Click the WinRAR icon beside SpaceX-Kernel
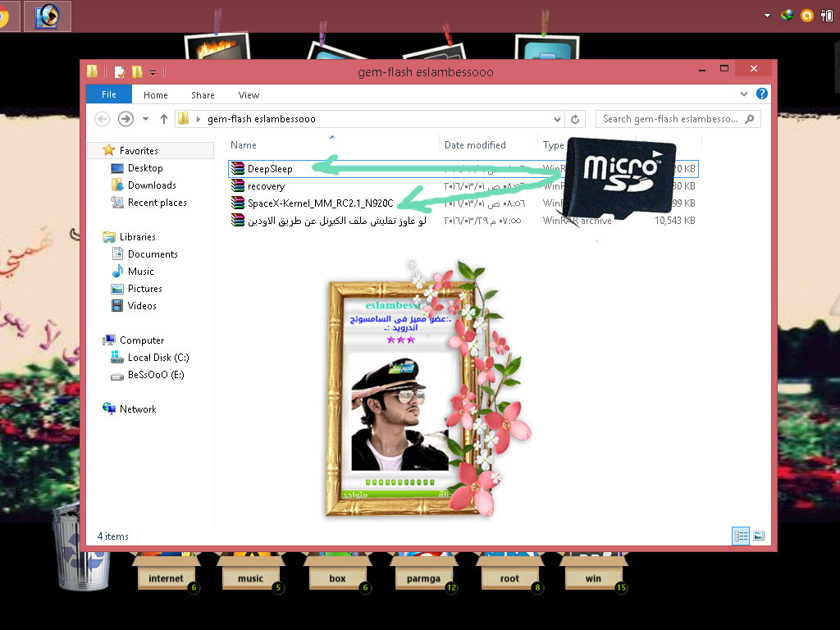Viewport: 840px width, 630px height. pyautogui.click(x=238, y=203)
